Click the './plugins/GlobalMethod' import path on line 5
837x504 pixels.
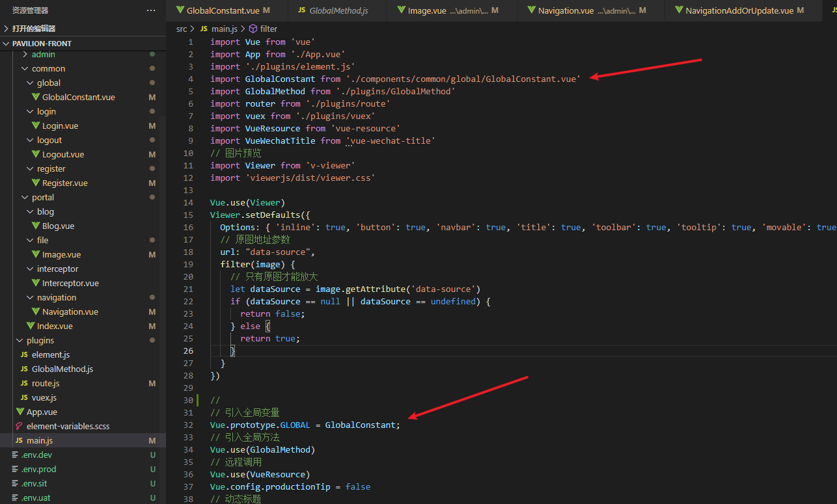396,91
